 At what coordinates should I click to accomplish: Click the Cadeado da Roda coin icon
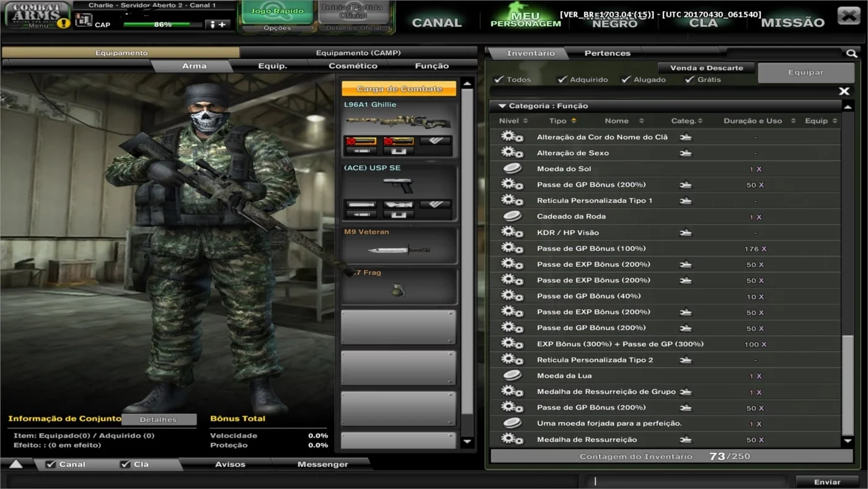coord(511,216)
